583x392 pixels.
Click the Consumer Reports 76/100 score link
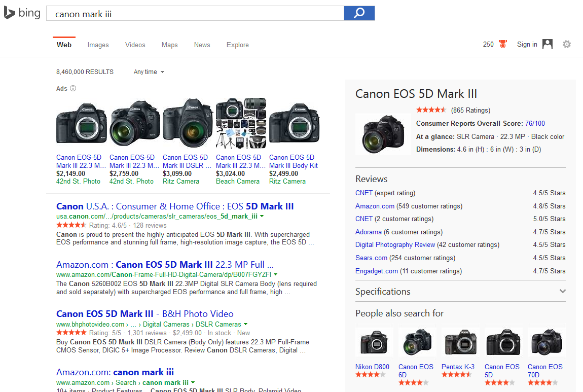(x=535, y=123)
